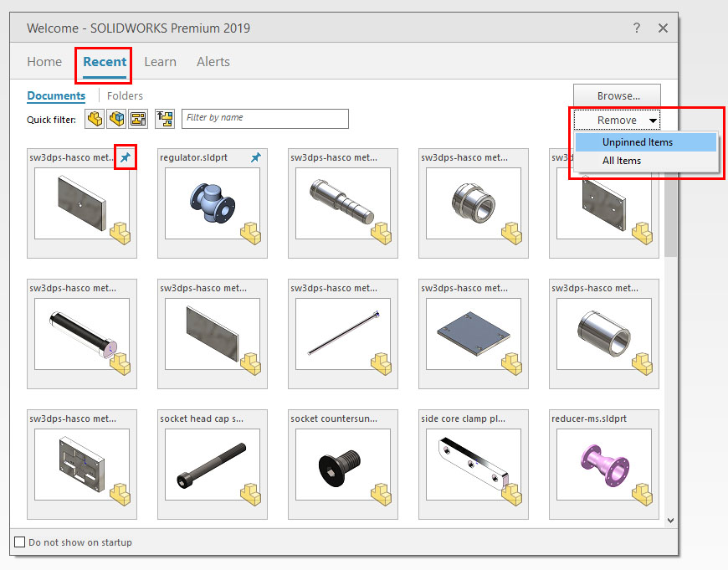
Task: Go to the Learn tab
Action: [x=160, y=62]
